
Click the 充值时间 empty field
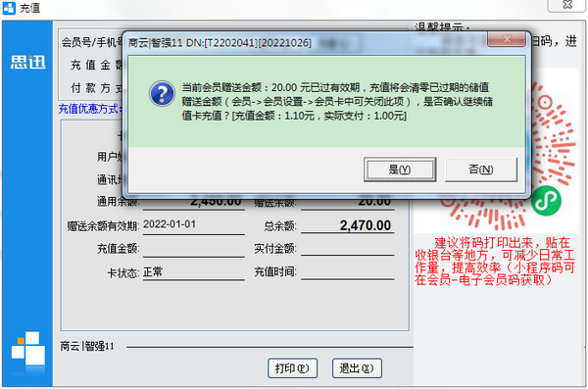(x=348, y=271)
